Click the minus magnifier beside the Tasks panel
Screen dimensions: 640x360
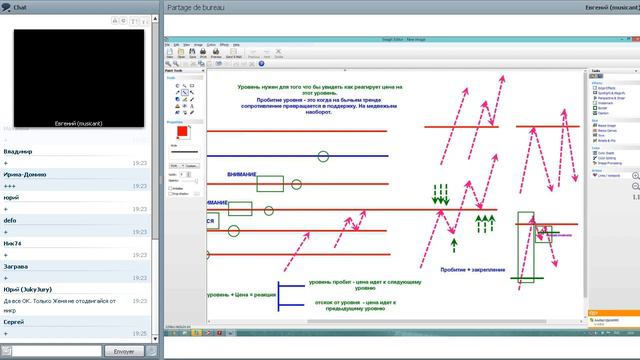(636, 186)
